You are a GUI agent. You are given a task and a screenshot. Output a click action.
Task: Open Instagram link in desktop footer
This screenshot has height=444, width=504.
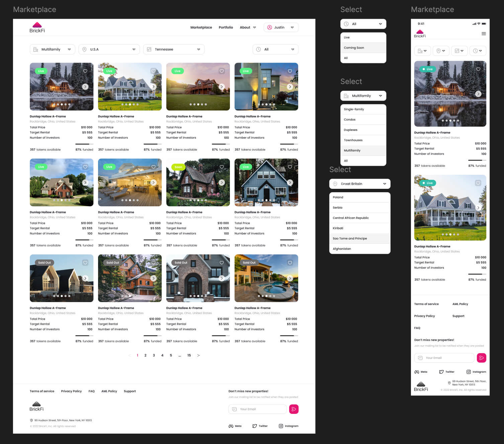pos(288,426)
